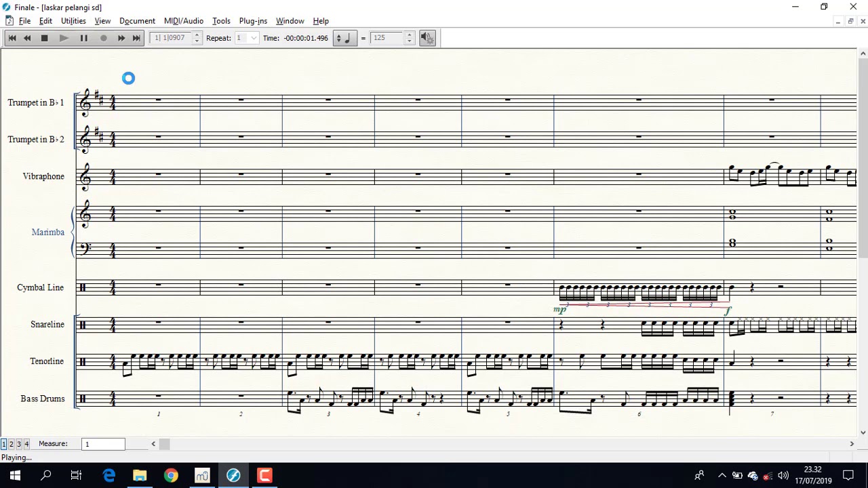Click the vertical scrollbar up arrow
This screenshot has width=868, height=488.
pos(863,53)
